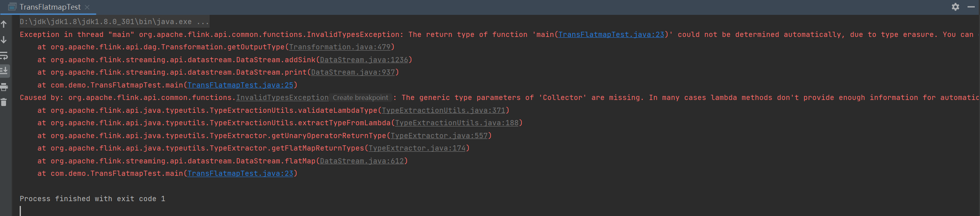The width and height of the screenshot is (980, 216).
Task: Open run panel settings gear
Action: point(956,7)
